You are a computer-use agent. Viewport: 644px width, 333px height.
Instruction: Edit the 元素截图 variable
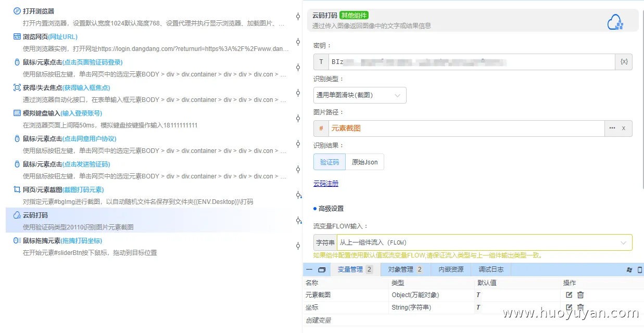pos(569,295)
